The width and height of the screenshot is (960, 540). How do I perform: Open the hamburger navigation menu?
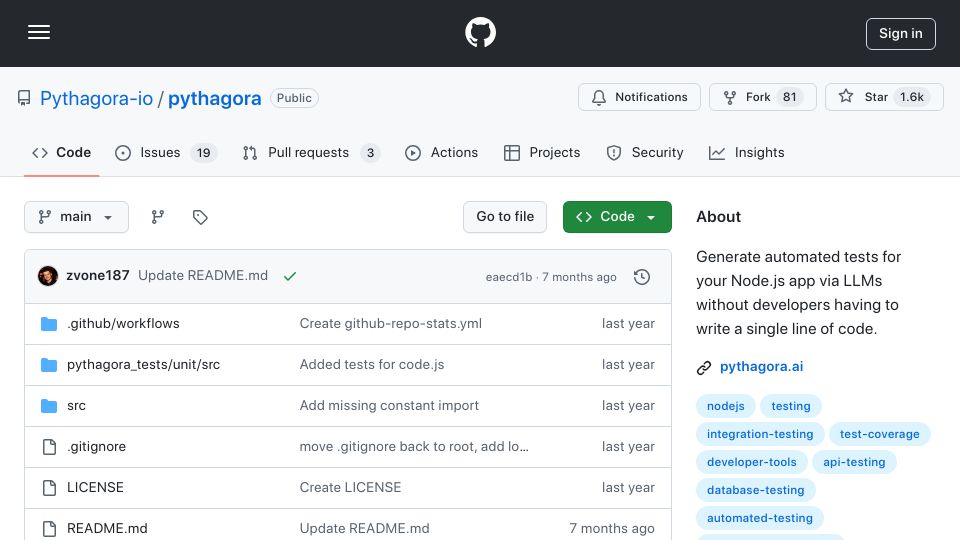click(x=39, y=32)
